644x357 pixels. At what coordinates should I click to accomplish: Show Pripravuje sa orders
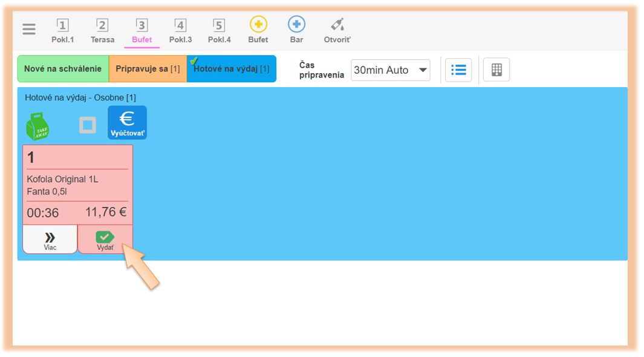click(148, 69)
